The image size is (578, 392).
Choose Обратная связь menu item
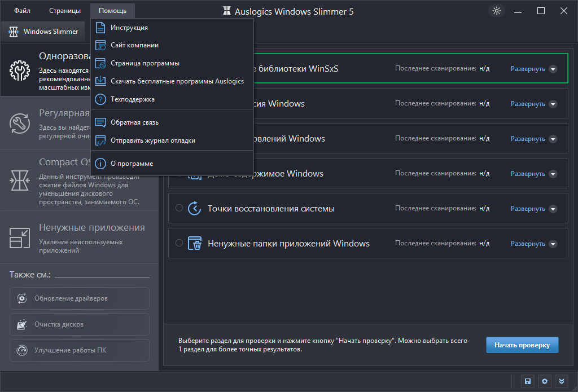click(x=172, y=122)
